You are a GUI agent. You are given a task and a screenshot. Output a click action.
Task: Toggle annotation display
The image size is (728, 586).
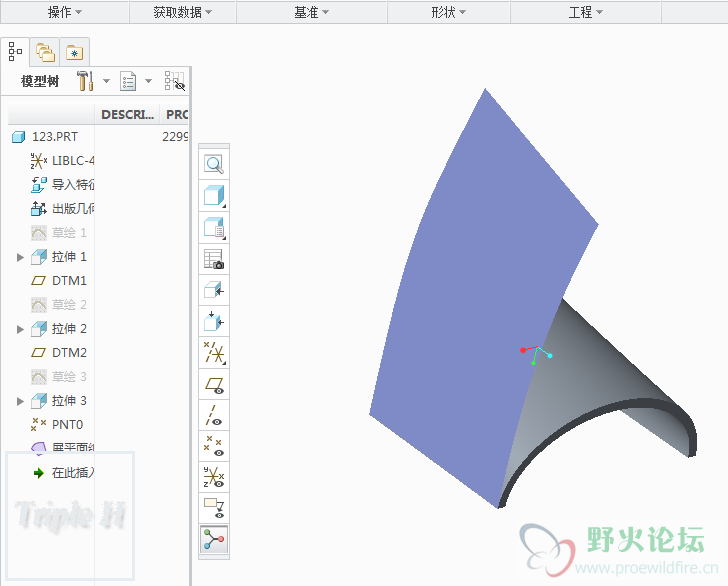coord(214,508)
